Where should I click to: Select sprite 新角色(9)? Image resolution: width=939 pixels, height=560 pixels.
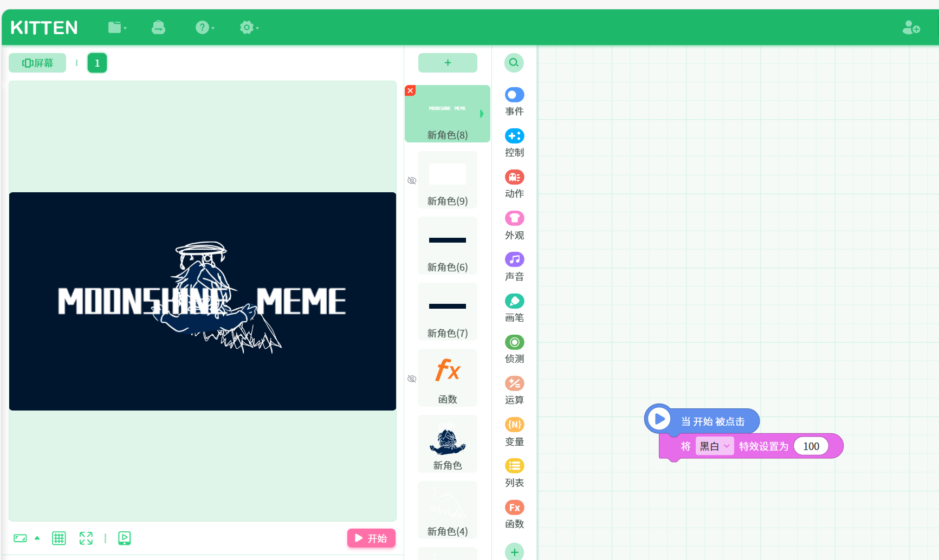(448, 180)
